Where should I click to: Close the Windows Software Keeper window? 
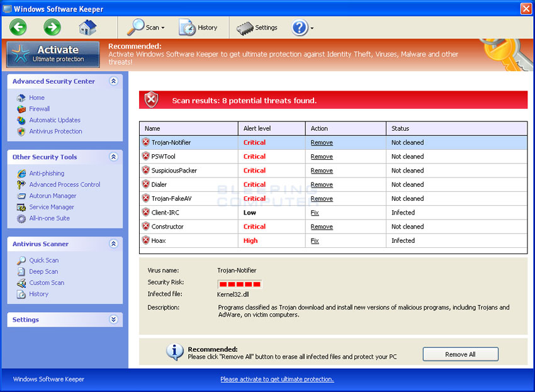526,9
